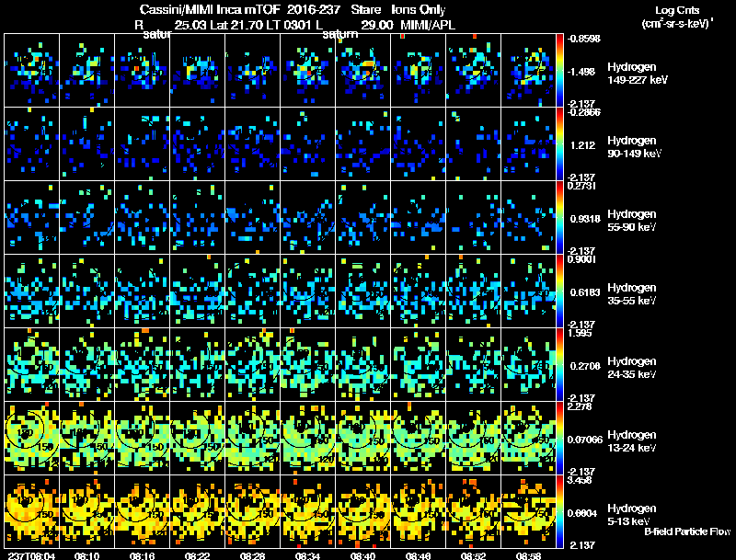Click the 08:40 time label
This screenshot has height=560, width=736.
click(x=362, y=555)
